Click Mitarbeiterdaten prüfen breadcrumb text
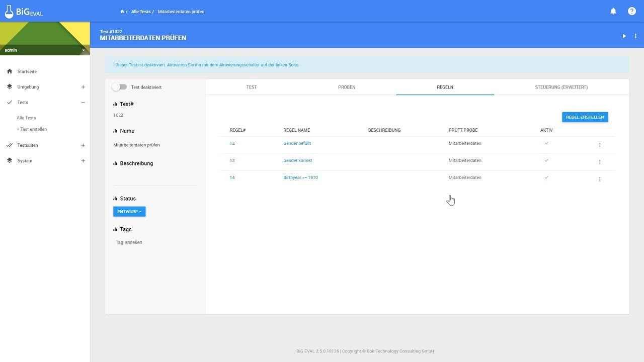 181,12
